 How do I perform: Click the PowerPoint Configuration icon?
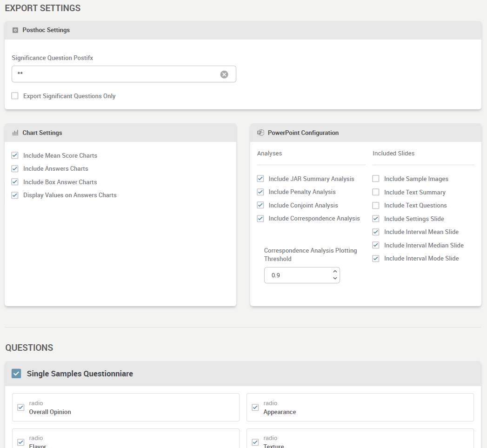tap(260, 133)
